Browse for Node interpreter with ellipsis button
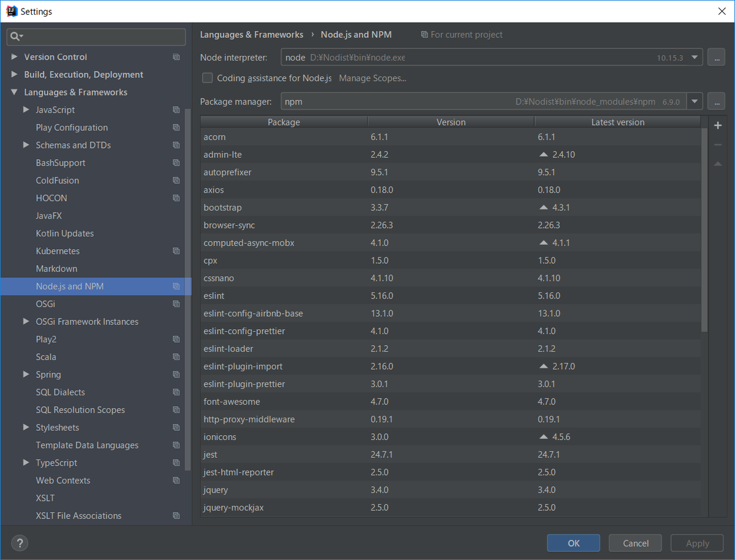This screenshot has width=735, height=560. point(717,58)
